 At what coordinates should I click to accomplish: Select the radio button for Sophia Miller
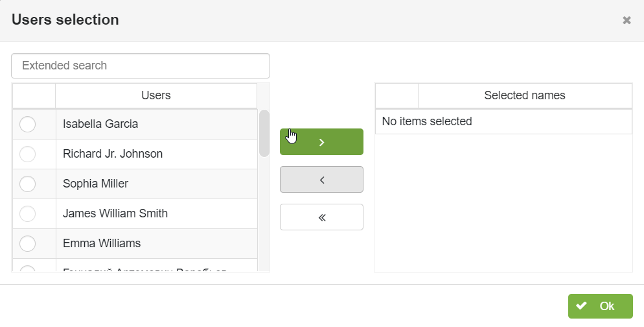[x=27, y=184]
